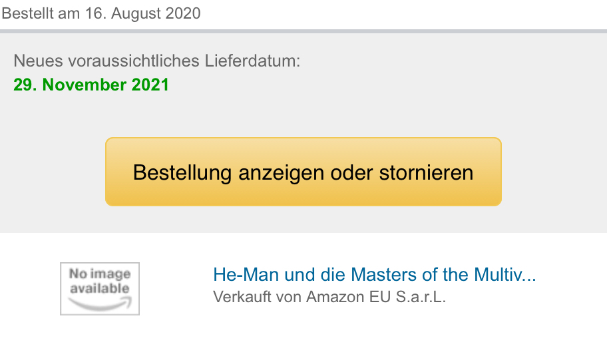Click the ellipsis ending the truncated product title
This screenshot has width=613, height=364.
coord(529,275)
